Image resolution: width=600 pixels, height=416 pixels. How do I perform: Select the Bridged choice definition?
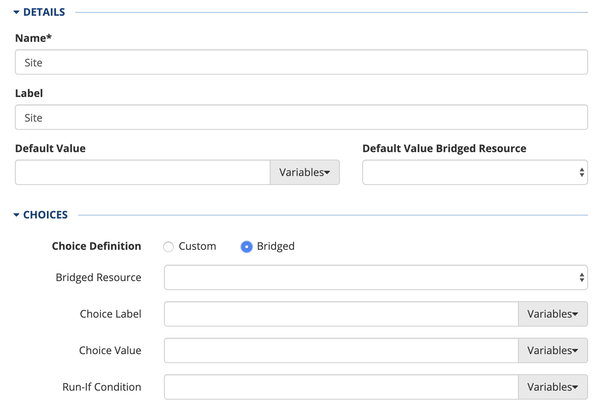tap(246, 246)
